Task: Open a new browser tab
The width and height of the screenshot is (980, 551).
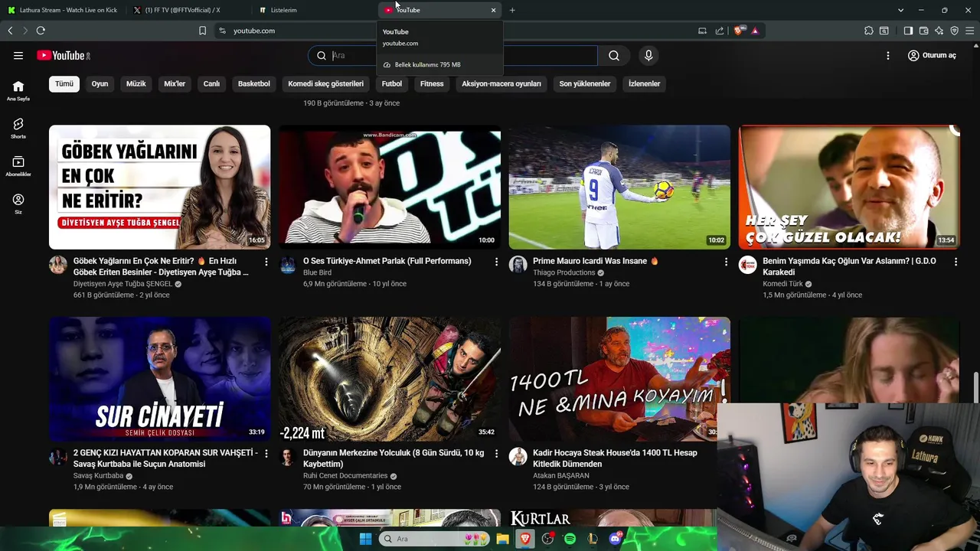Action: (512, 10)
